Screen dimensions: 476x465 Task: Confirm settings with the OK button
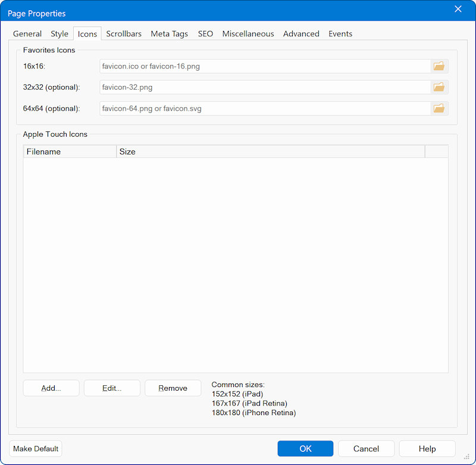click(x=305, y=448)
